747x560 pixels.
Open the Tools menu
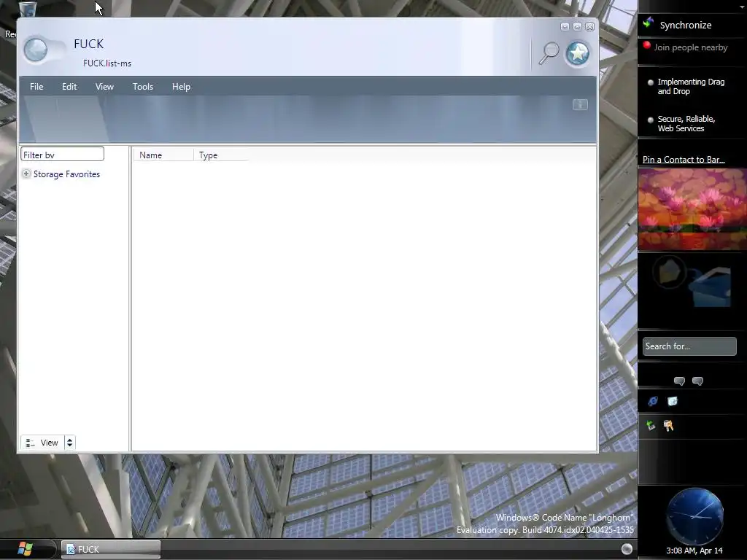[143, 87]
